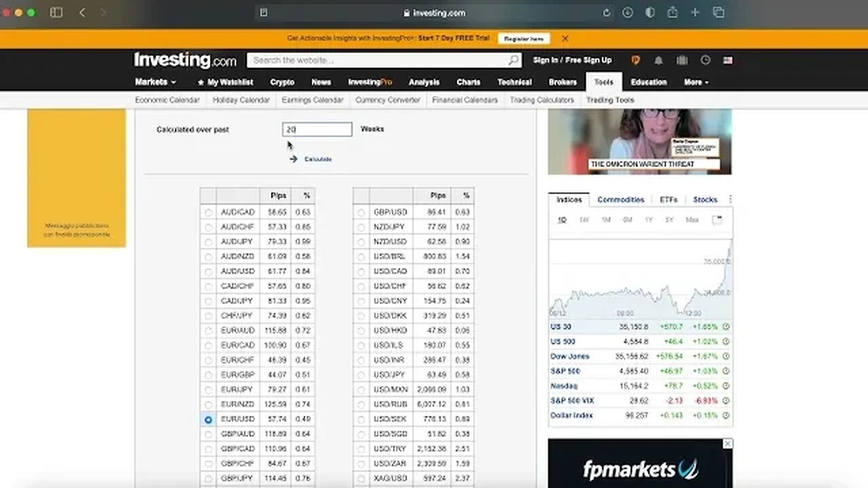Viewport: 868px width, 488px height.
Task: Open the Economic Calendar submenu link
Action: 167,100
